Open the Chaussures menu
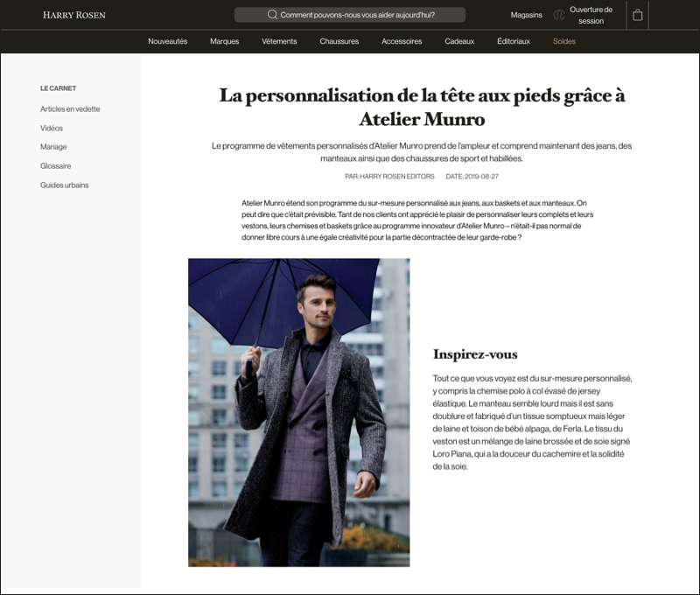The width and height of the screenshot is (700, 595). pos(339,41)
